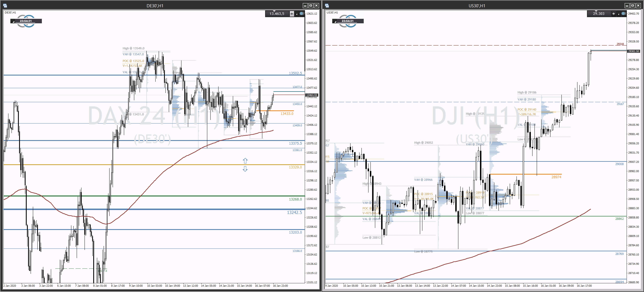
Task: Select the 13450.0 level label
Action: [297, 104]
